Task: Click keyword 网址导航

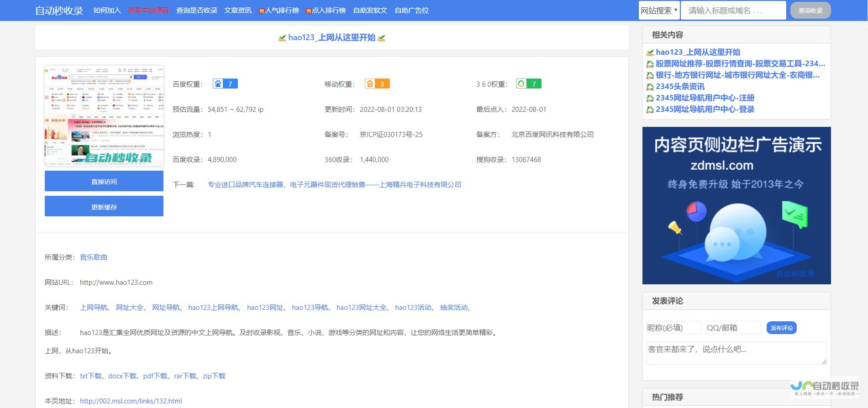Action: tap(166, 308)
